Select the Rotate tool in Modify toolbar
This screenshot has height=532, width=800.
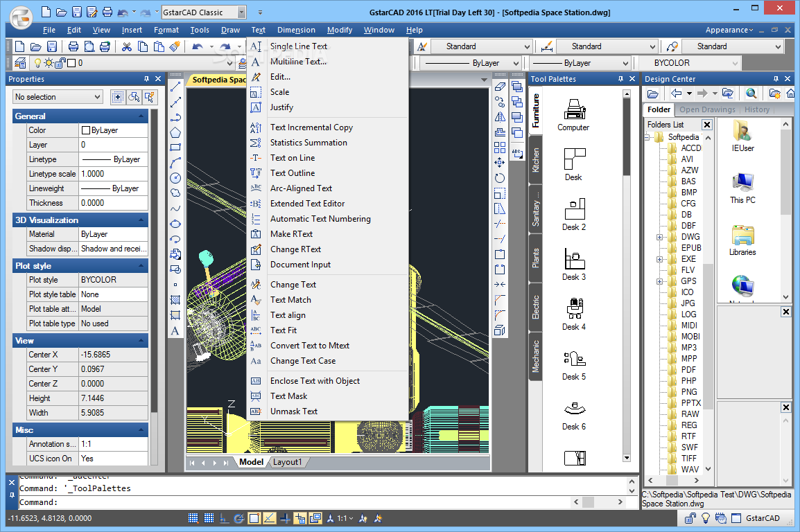click(x=500, y=178)
